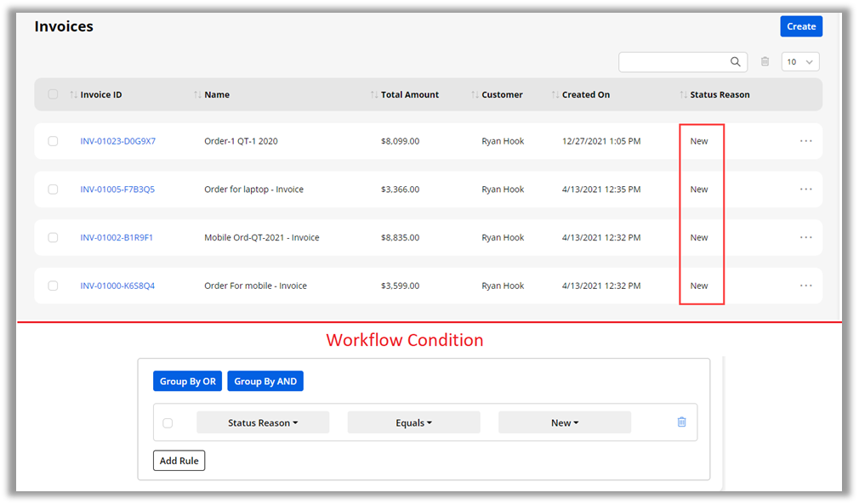The image size is (859, 504).
Task: Toggle the select-all invoices checkbox
Action: (53, 94)
